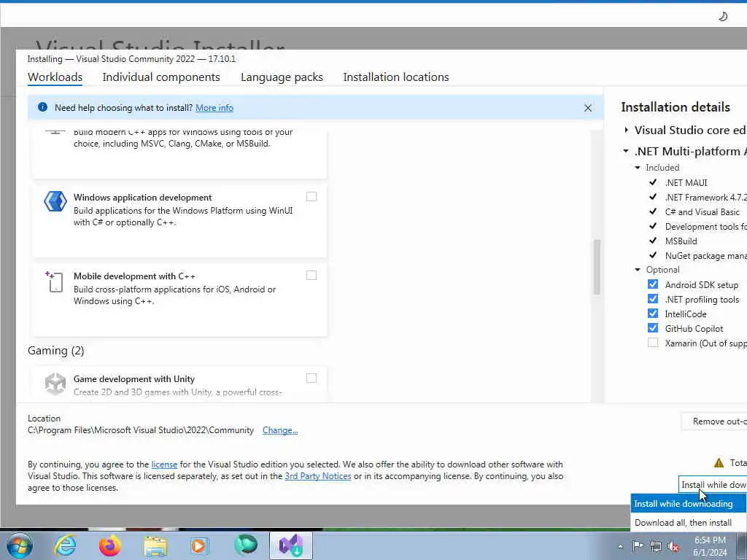Collapse the .NET Multi-platform section

point(626,151)
